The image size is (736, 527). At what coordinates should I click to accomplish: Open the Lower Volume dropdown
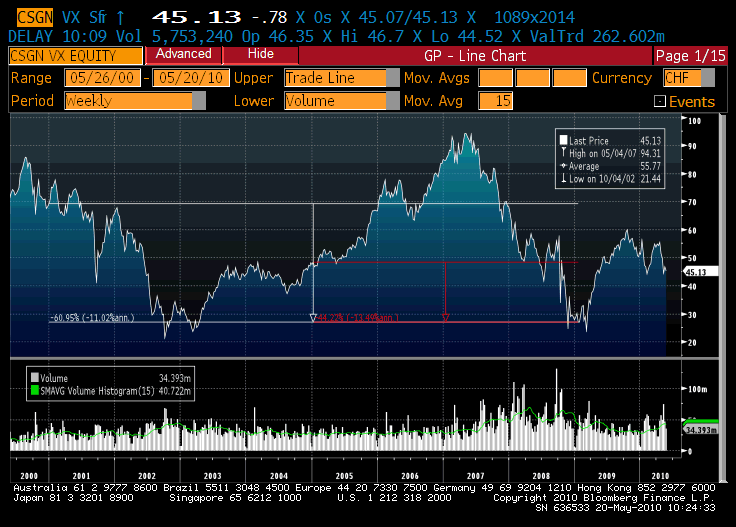click(342, 101)
